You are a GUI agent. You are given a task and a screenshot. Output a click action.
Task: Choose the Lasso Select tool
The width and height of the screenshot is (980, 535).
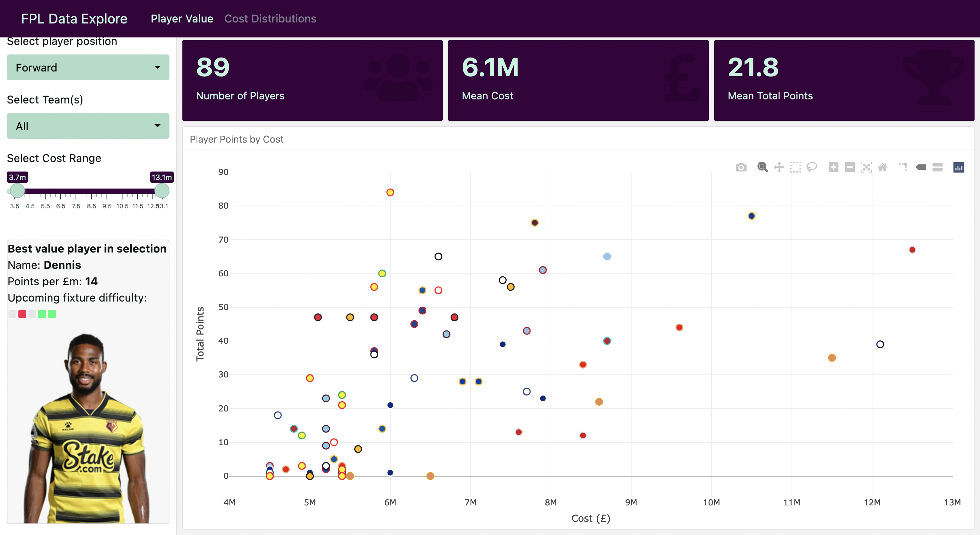[812, 167]
